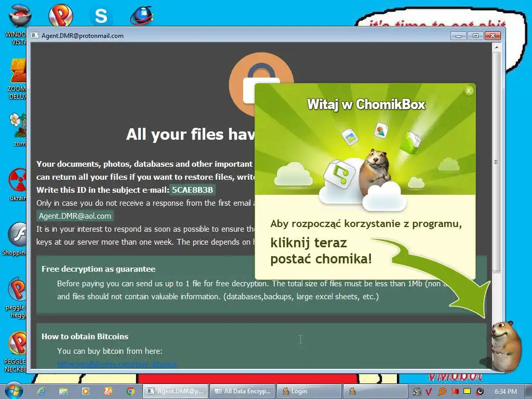Close the Agent.DMR@protonmail.com window
532x399 pixels.
493,36
